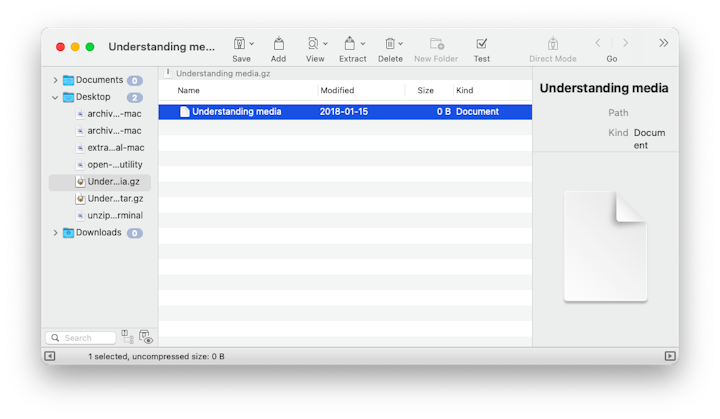Open the Extract dropdown arrow
The width and height of the screenshot is (720, 419).
pyautogui.click(x=363, y=44)
